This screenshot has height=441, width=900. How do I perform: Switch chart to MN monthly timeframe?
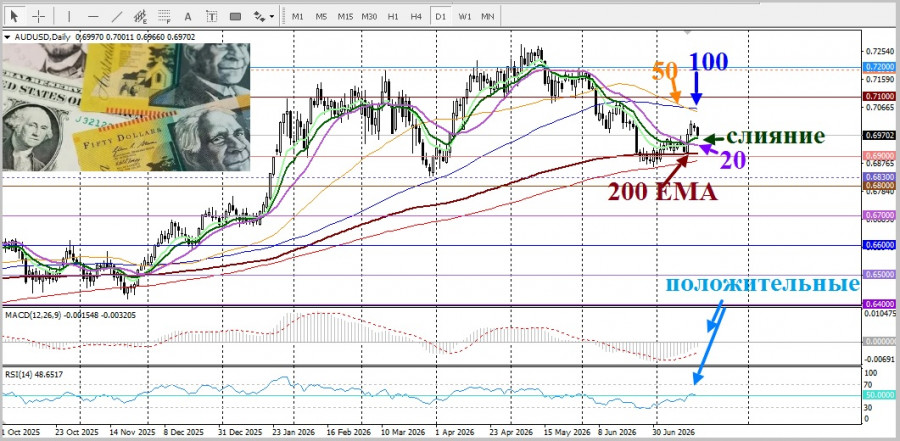tap(487, 16)
